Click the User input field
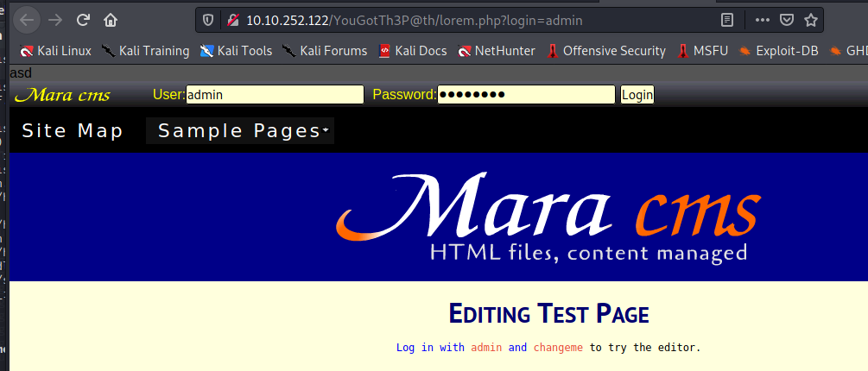The image size is (868, 371). coord(275,95)
